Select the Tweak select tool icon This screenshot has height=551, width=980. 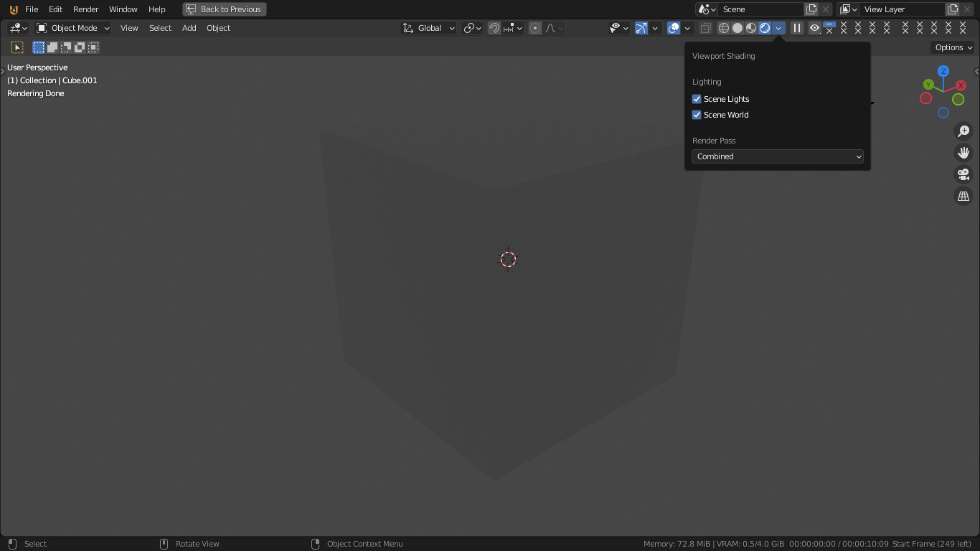[x=17, y=47]
